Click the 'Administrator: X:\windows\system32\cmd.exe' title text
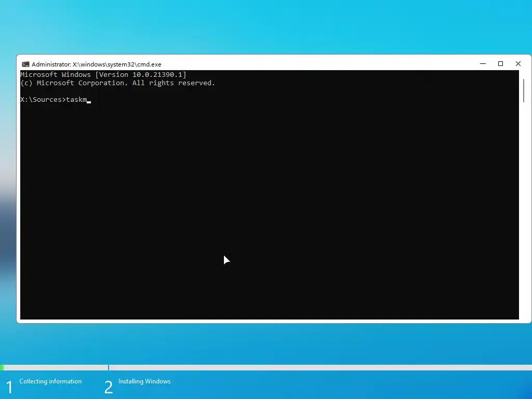Screen dimensions: 532x399 (96, 64)
